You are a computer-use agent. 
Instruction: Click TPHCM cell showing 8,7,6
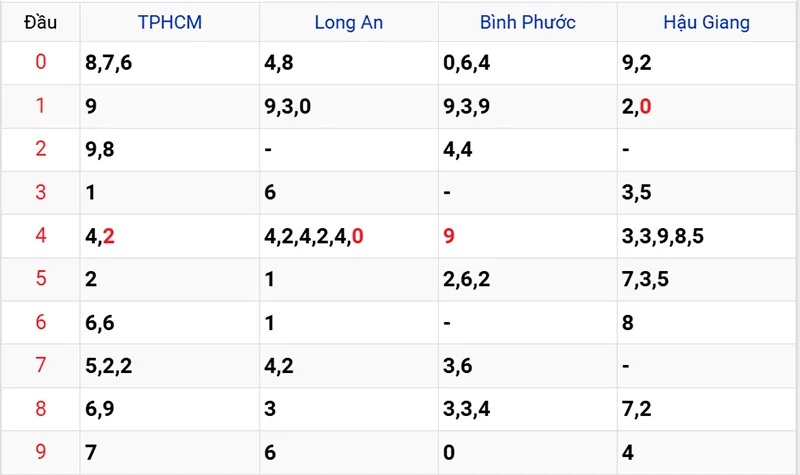pos(109,64)
